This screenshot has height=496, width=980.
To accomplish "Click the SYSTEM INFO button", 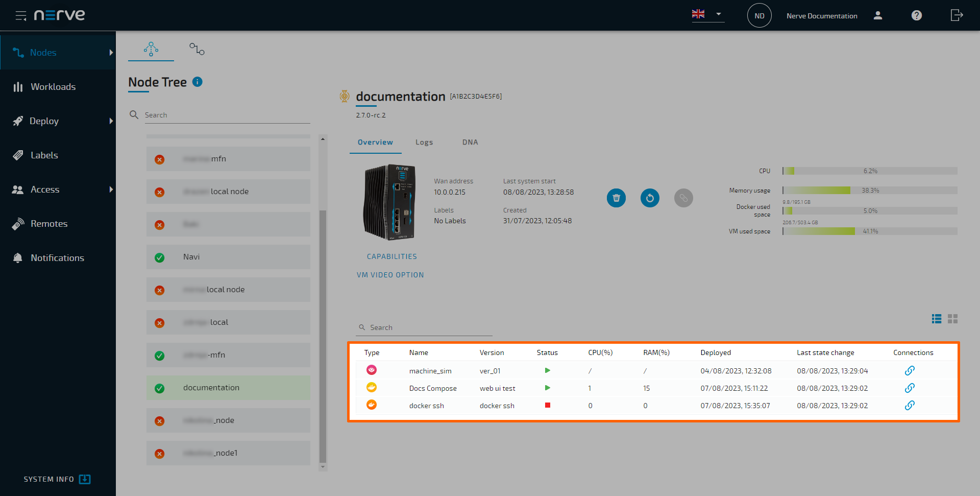I will tap(56, 479).
